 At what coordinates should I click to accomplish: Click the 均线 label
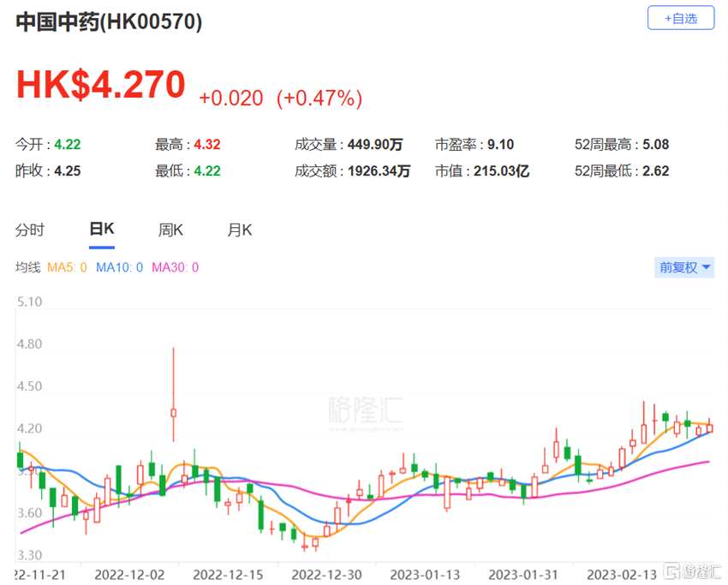pyautogui.click(x=28, y=267)
